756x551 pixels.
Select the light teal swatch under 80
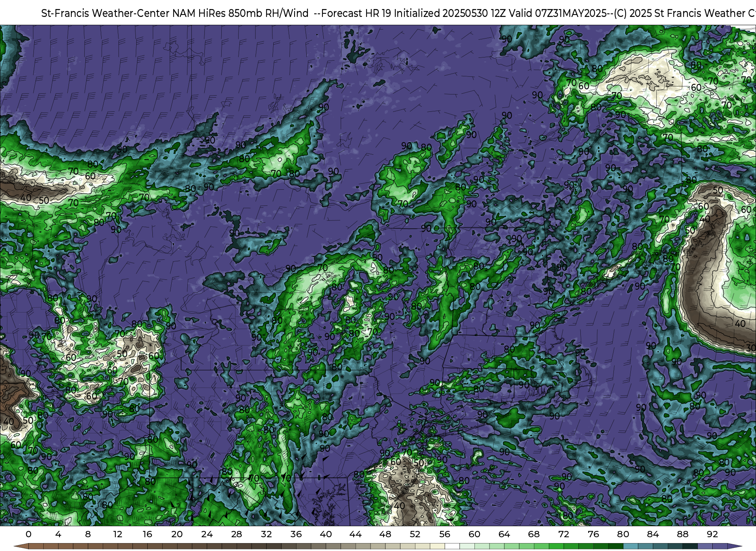click(630, 547)
